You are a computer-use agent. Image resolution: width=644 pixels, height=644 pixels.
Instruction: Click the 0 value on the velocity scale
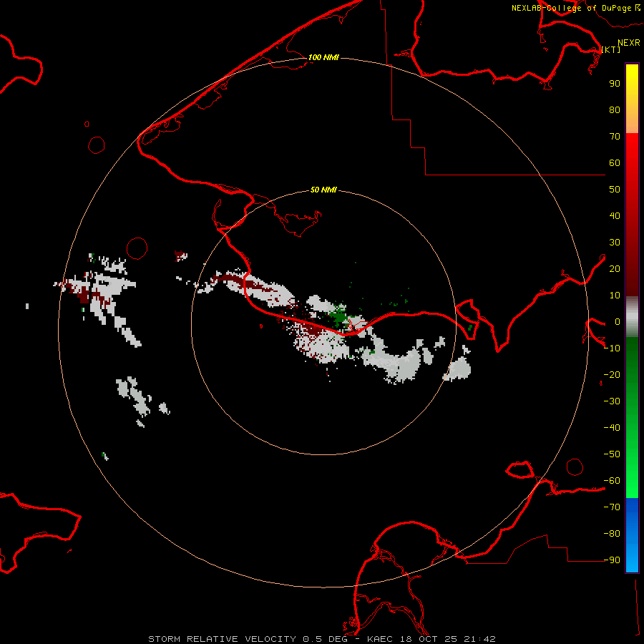[x=617, y=322]
